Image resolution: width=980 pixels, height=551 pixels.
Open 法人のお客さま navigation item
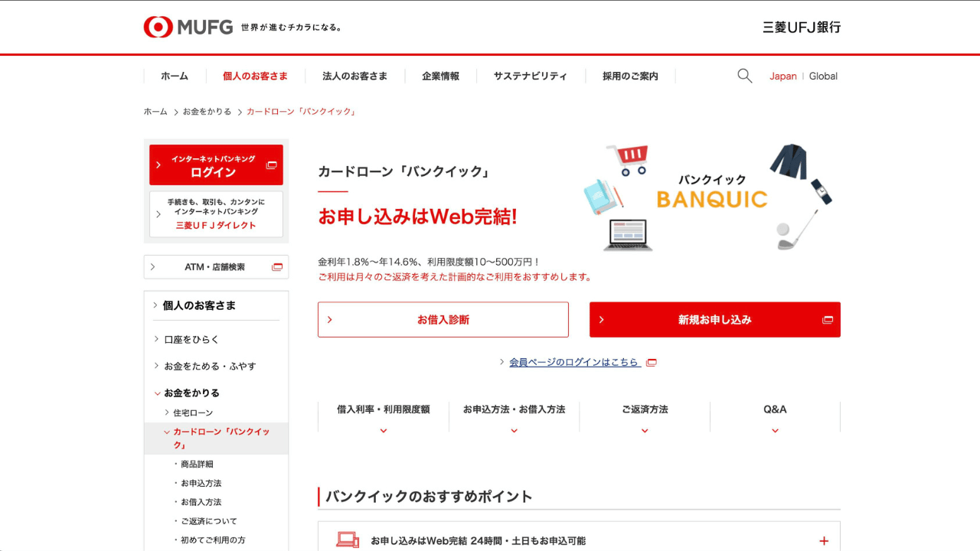point(354,76)
